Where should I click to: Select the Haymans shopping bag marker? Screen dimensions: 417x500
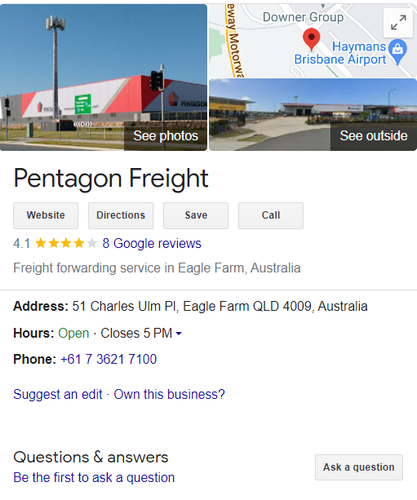[398, 51]
